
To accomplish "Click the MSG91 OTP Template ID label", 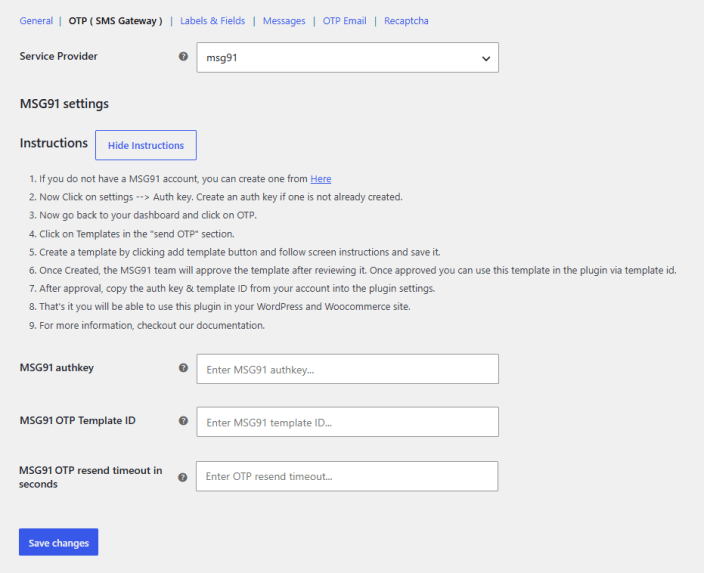I will point(77,421).
